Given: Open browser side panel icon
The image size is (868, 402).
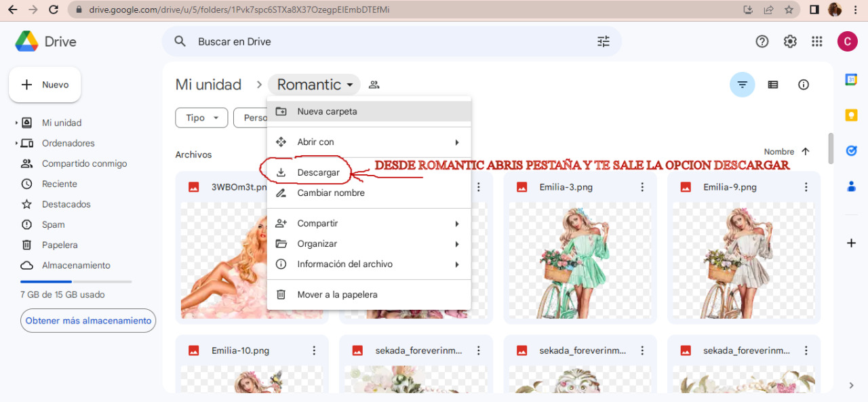Looking at the screenshot, I should coord(814,10).
